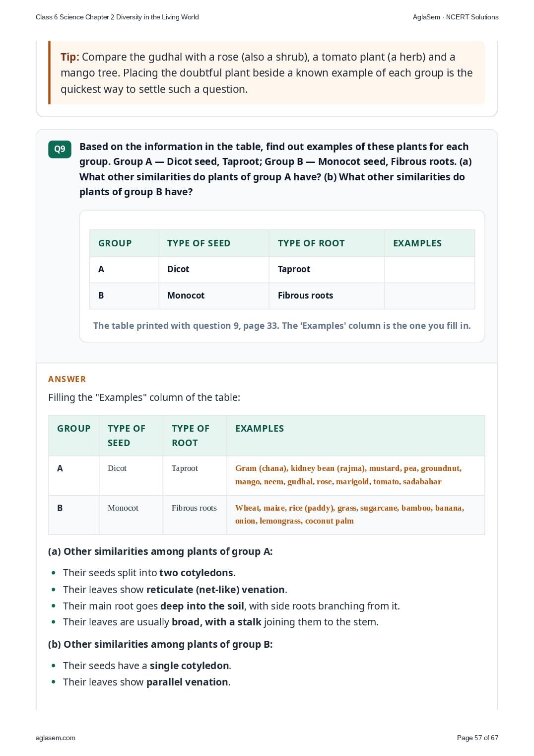Click the 'two cotyledons' bullet point
Image resolution: width=534 pixels, height=756 pixels.
tap(149, 573)
